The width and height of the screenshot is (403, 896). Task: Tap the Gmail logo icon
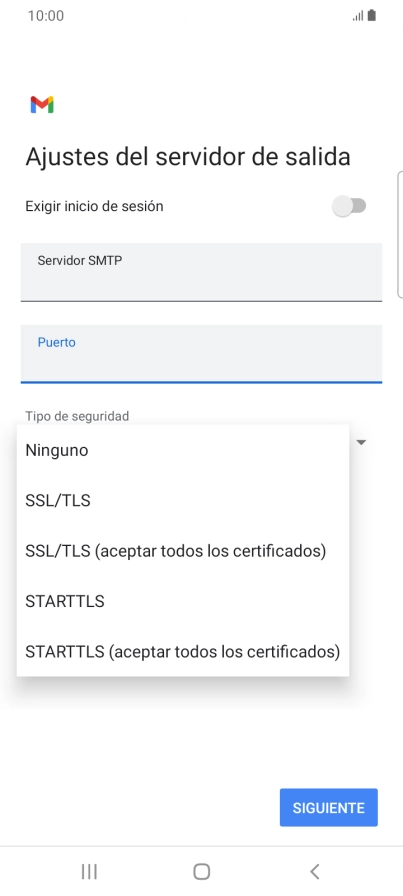coord(42,105)
